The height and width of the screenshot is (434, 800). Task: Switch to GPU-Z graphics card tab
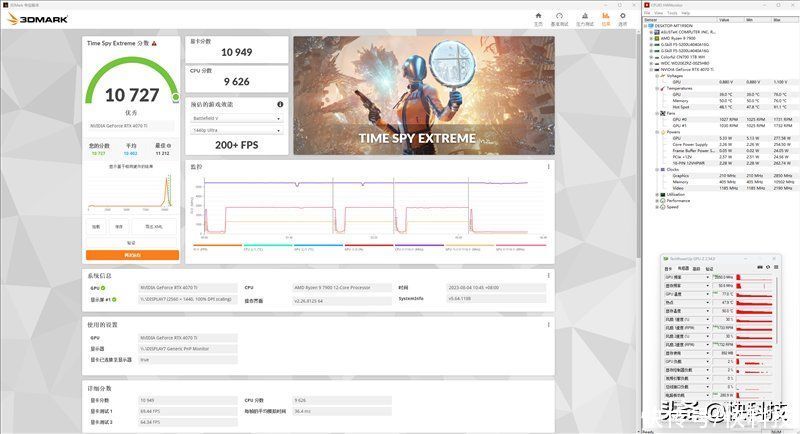coord(668,268)
